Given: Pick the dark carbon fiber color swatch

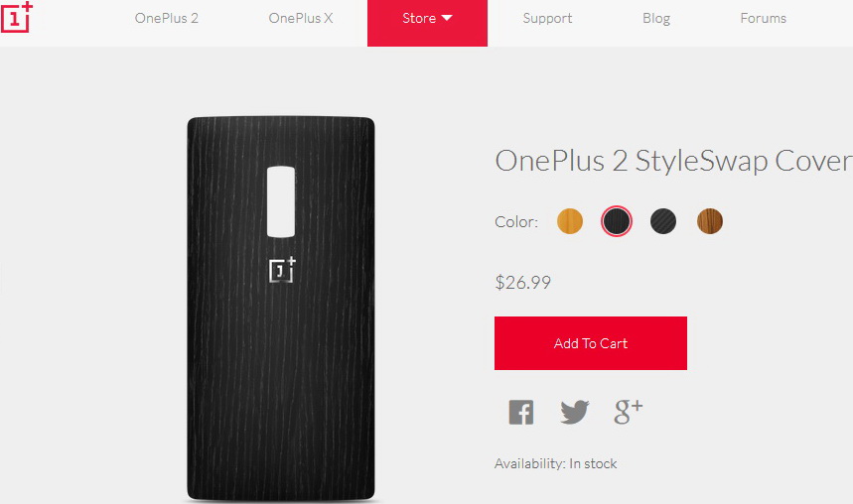Looking at the screenshot, I should (x=663, y=221).
